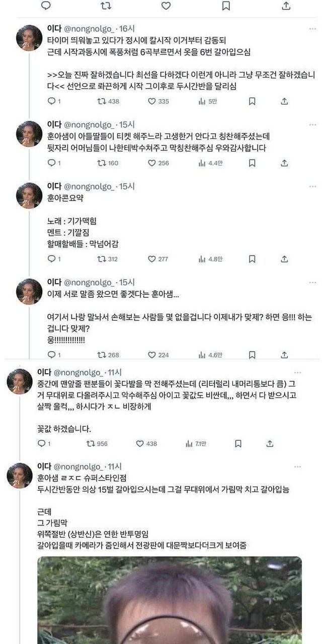Click the 이다 display name on 슈퍼스타 tweet

click(x=44, y=466)
